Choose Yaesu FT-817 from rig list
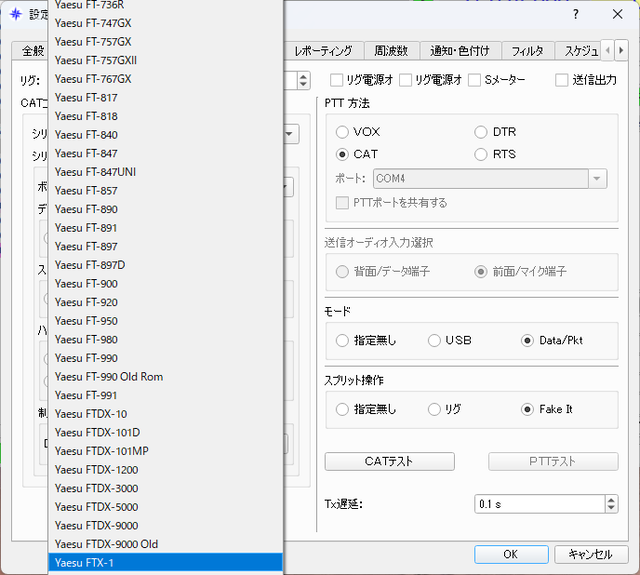The height and width of the screenshot is (575, 640). click(x=165, y=98)
